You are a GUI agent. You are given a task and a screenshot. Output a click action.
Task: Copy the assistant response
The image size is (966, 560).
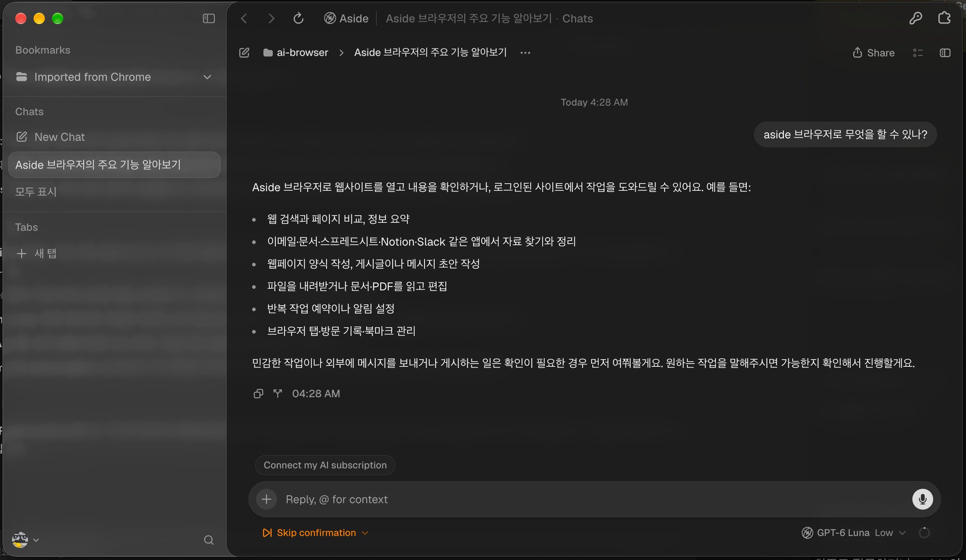258,393
